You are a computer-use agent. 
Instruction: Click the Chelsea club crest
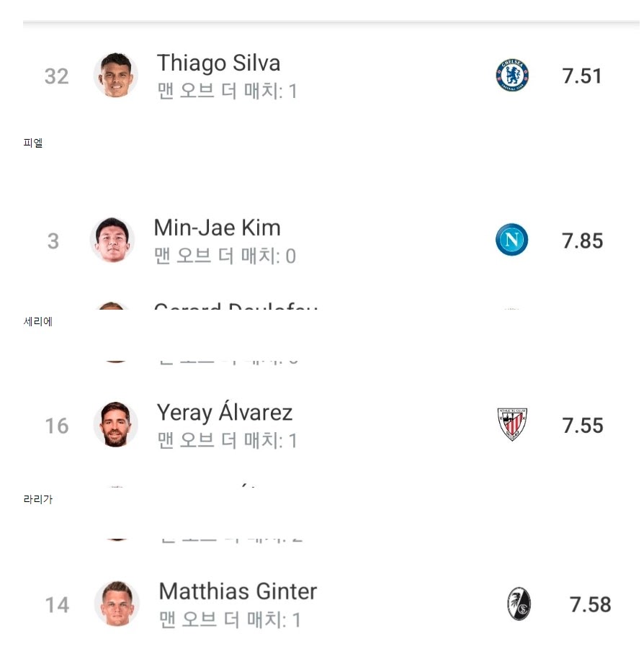(512, 75)
